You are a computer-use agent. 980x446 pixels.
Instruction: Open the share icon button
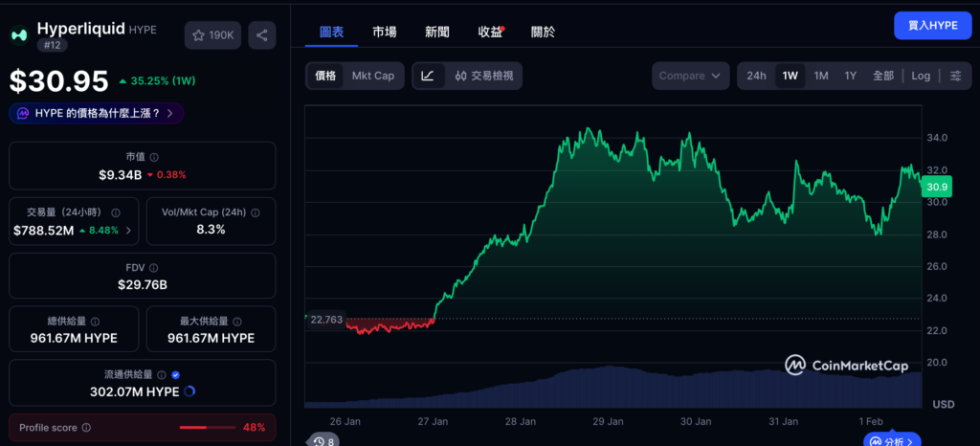tap(262, 35)
